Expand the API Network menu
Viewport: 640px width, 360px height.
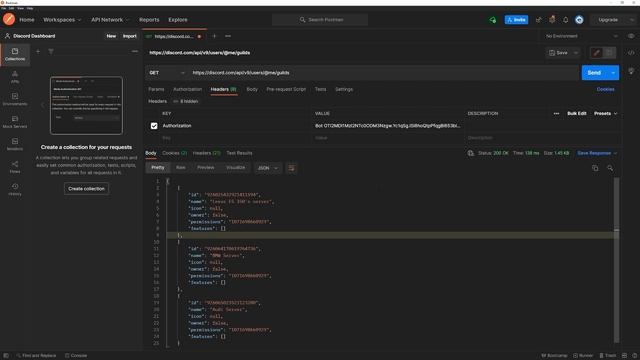tap(110, 20)
